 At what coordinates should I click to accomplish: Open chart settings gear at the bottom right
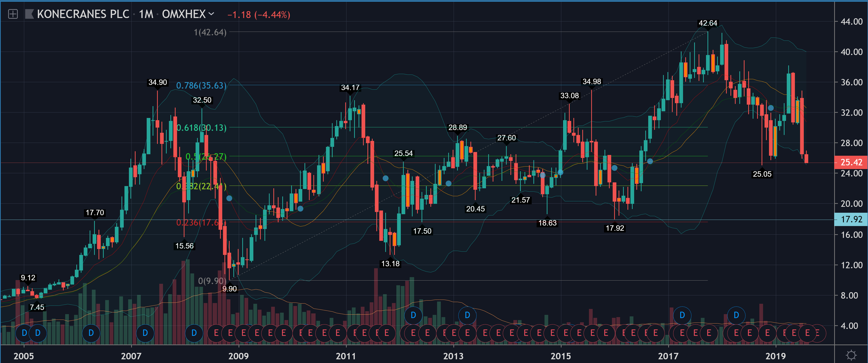click(x=851, y=355)
